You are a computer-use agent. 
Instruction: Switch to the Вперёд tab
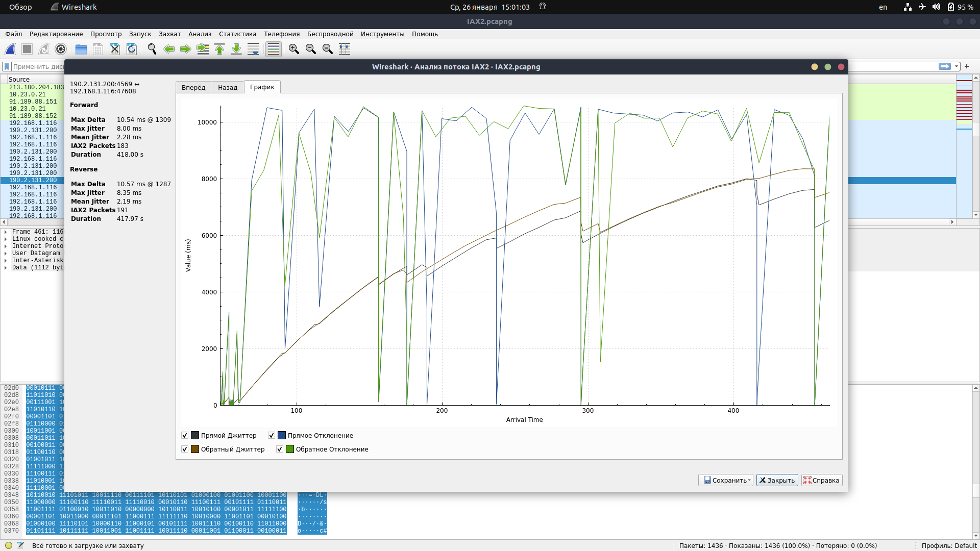[x=193, y=87]
